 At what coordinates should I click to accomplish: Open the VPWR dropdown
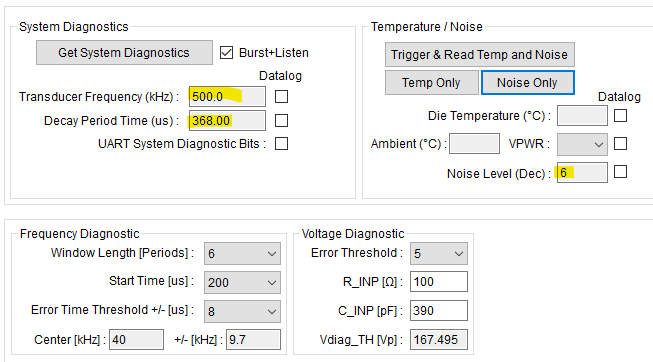pyautogui.click(x=582, y=144)
